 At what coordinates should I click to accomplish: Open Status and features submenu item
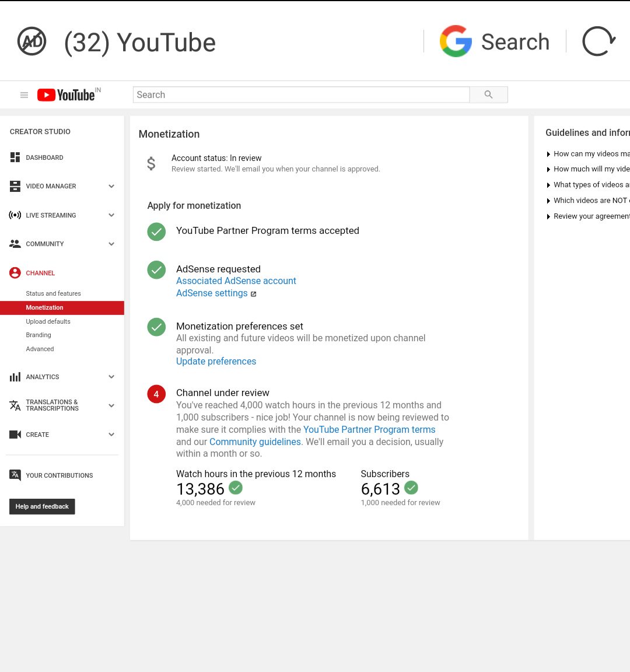pos(53,293)
